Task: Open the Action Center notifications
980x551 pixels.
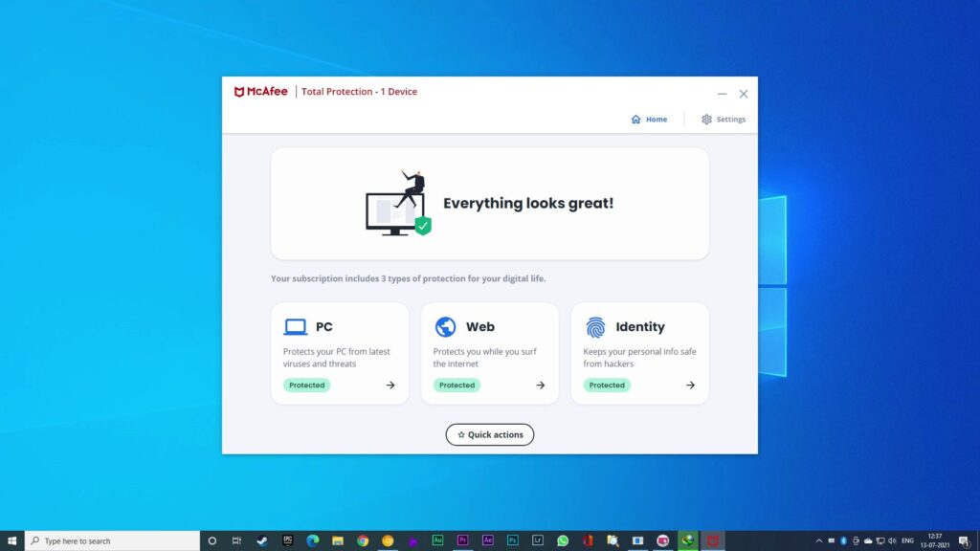Action: click(965, 541)
